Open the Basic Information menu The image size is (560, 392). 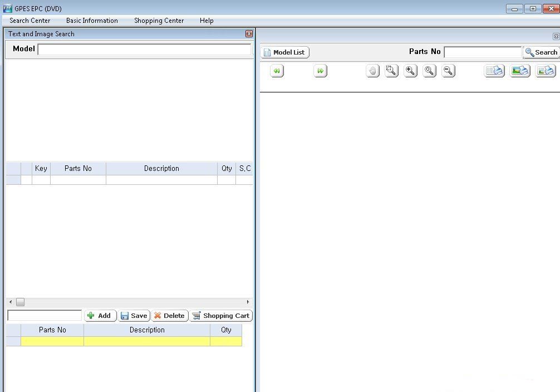(92, 21)
